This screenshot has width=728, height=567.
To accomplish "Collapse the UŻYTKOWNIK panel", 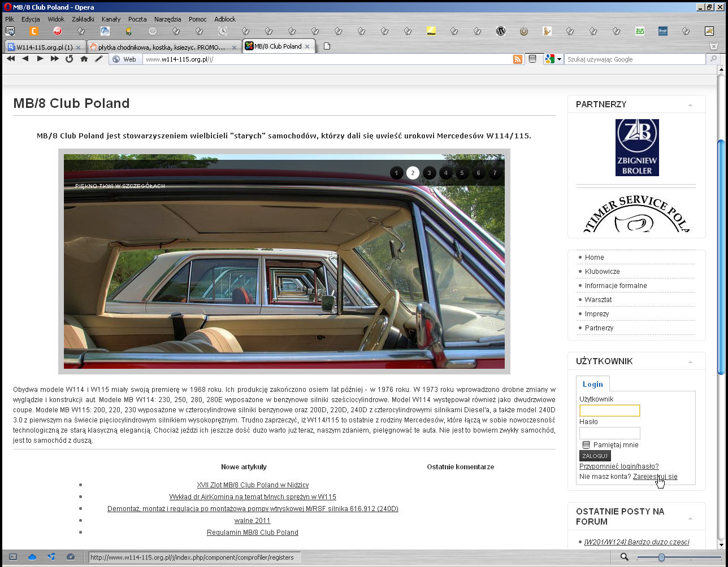I will point(690,362).
